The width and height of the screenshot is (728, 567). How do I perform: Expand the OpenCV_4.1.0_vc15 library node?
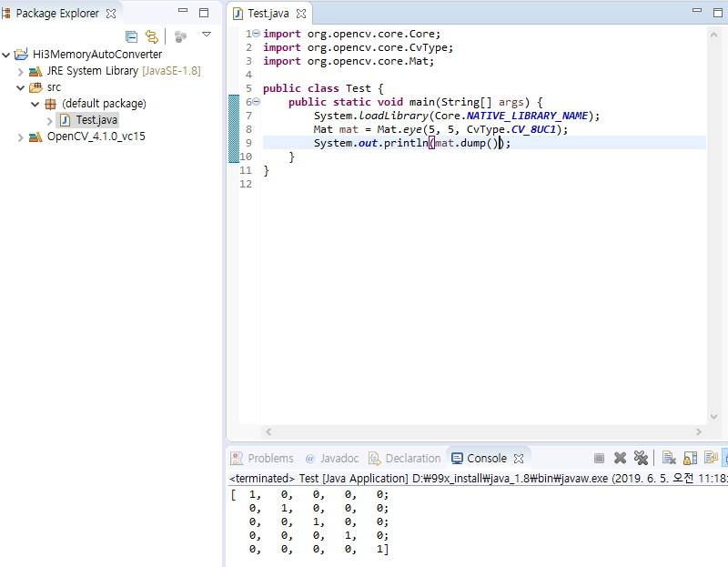tap(20, 137)
